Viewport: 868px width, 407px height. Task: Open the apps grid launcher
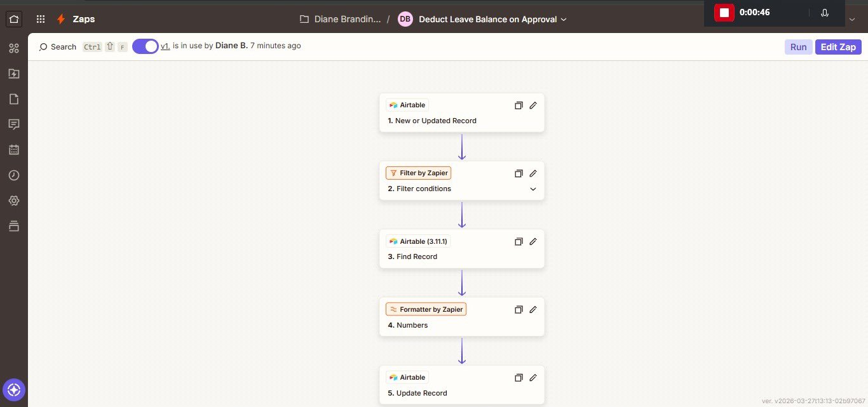pyautogui.click(x=41, y=19)
